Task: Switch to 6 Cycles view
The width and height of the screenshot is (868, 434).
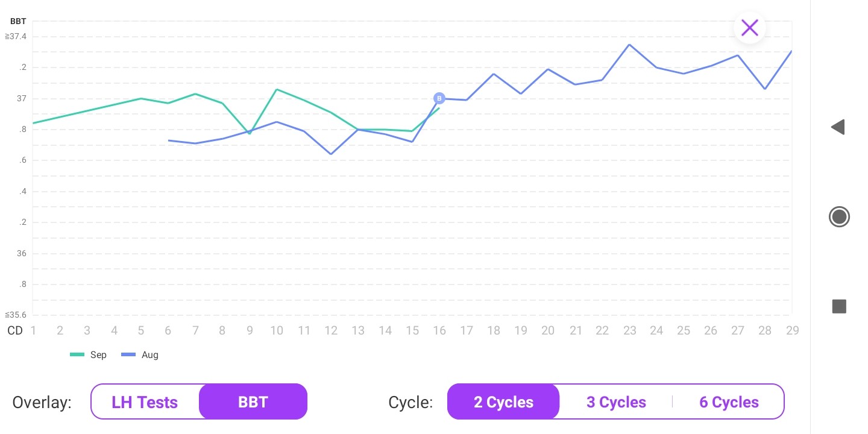Action: point(729,402)
